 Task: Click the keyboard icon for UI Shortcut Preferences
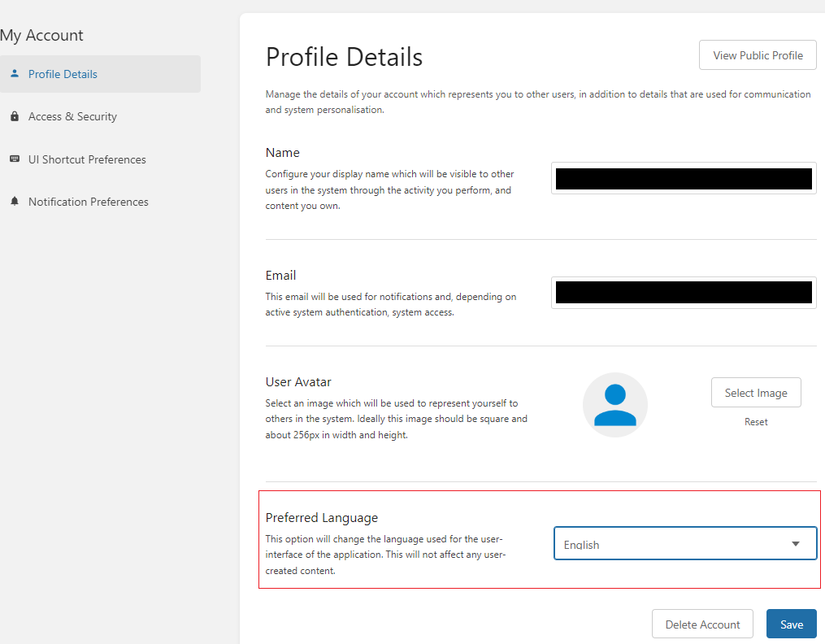point(15,159)
